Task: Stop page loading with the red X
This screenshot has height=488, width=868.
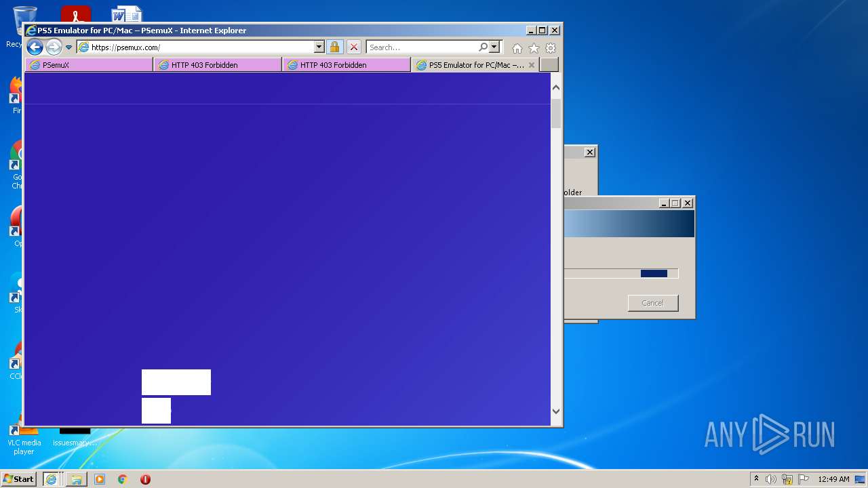Action: (354, 47)
